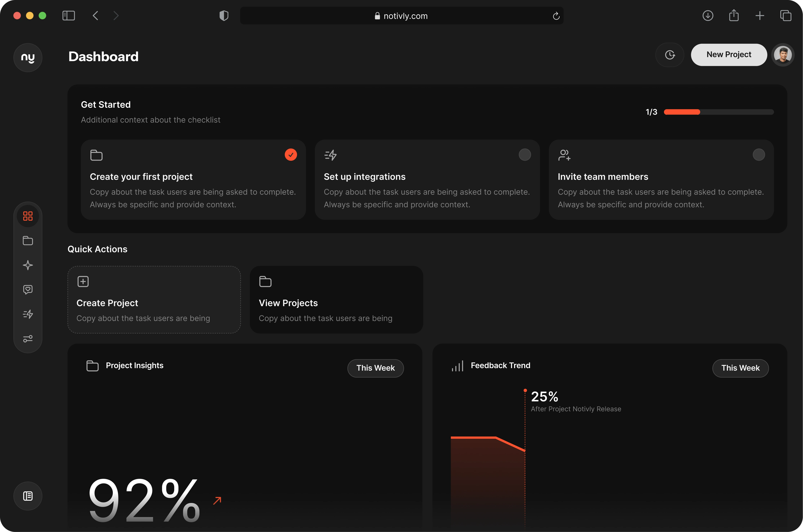Open integrations lightning bolt sidebar icon
This screenshot has height=532, width=803.
[x=28, y=314]
